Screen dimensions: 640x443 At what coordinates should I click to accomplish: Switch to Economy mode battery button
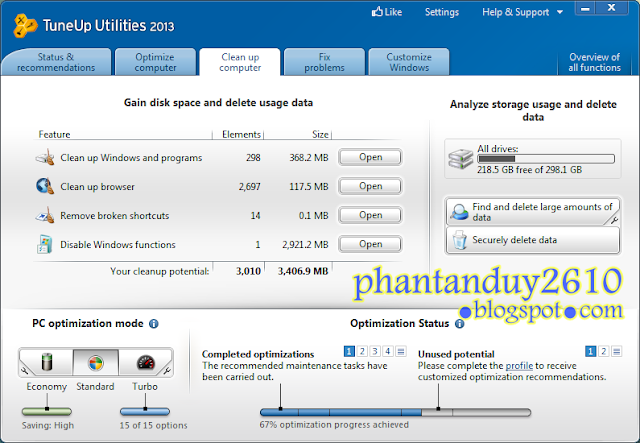47,362
